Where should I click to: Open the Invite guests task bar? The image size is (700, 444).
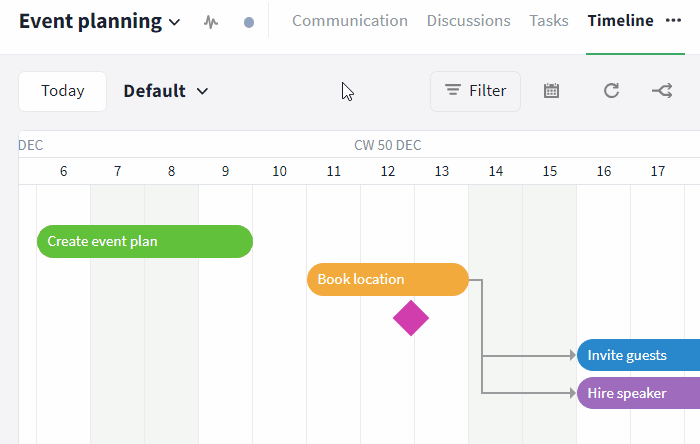(x=638, y=355)
